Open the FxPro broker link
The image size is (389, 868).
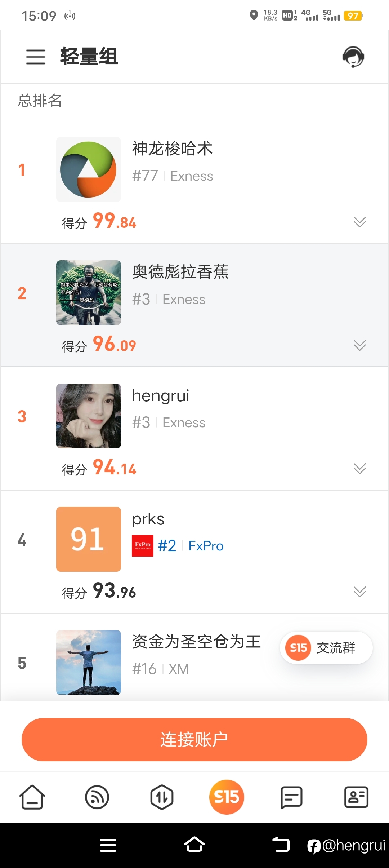[206, 546]
